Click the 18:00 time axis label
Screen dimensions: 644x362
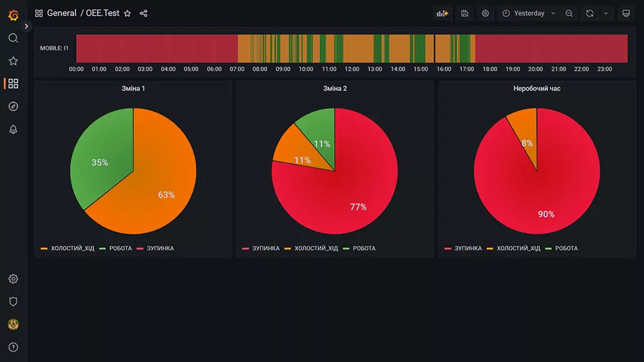tap(489, 69)
